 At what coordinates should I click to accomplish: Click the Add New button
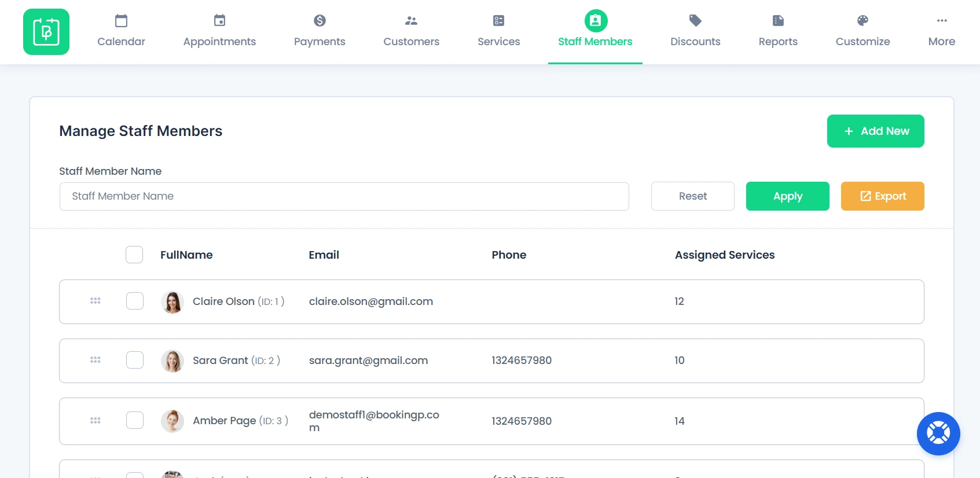pyautogui.click(x=875, y=131)
